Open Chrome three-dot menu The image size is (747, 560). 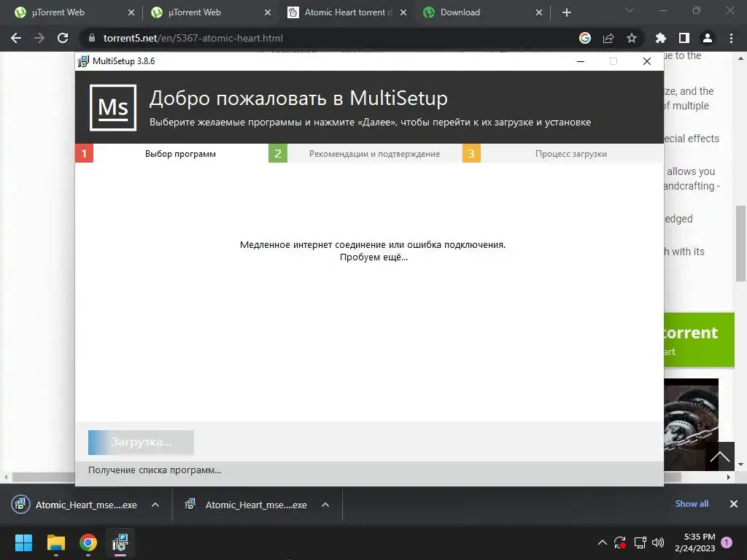[x=731, y=38]
